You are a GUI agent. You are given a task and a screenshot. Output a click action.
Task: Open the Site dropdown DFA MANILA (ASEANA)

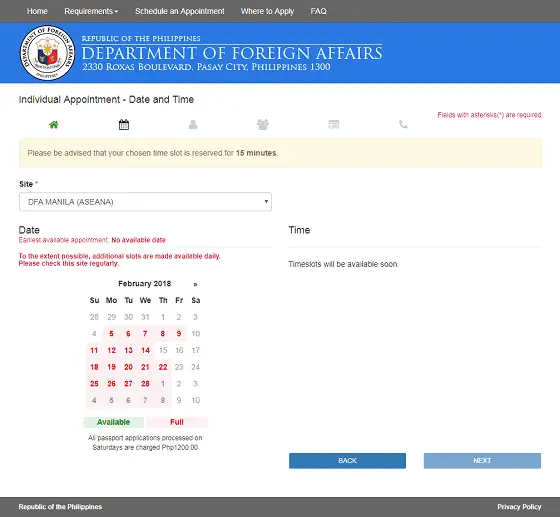pyautogui.click(x=145, y=202)
